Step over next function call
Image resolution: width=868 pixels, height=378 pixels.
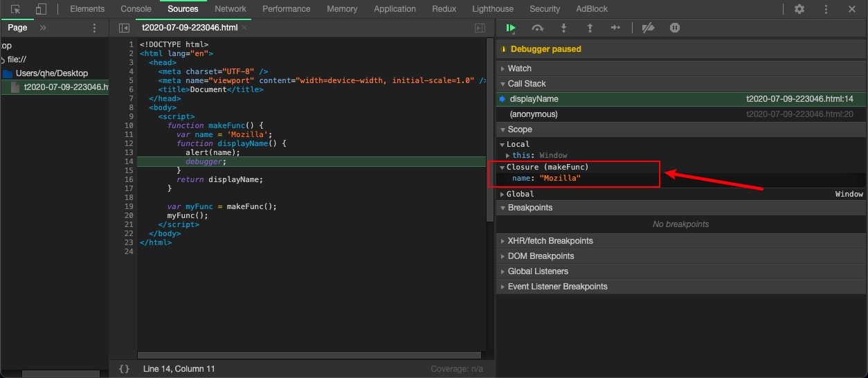(x=537, y=28)
